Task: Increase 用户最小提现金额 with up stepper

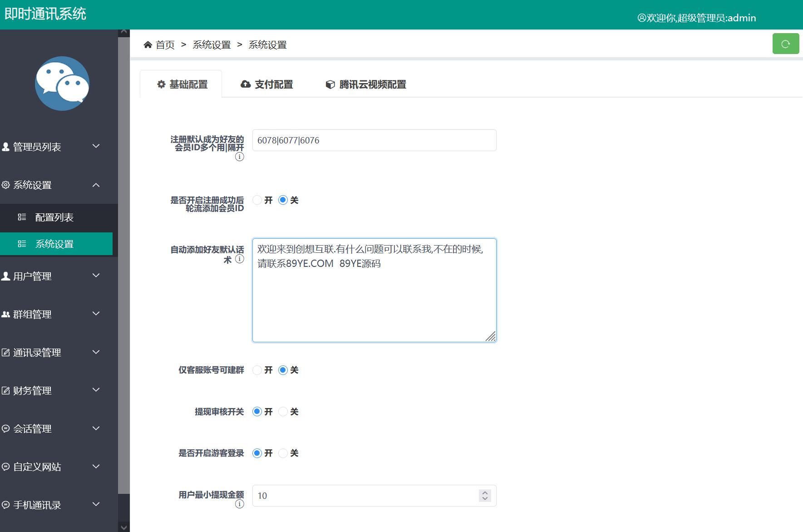Action: [x=485, y=493]
